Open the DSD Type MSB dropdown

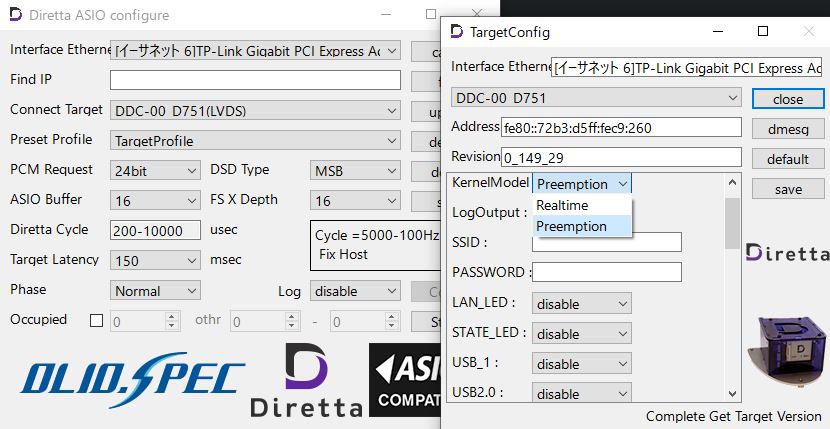click(x=355, y=171)
